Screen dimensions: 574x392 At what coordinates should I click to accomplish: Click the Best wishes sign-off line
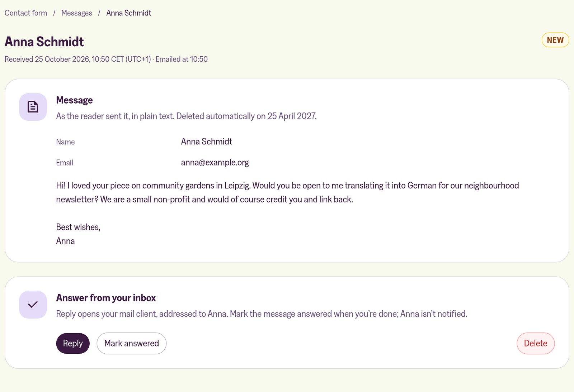(78, 227)
